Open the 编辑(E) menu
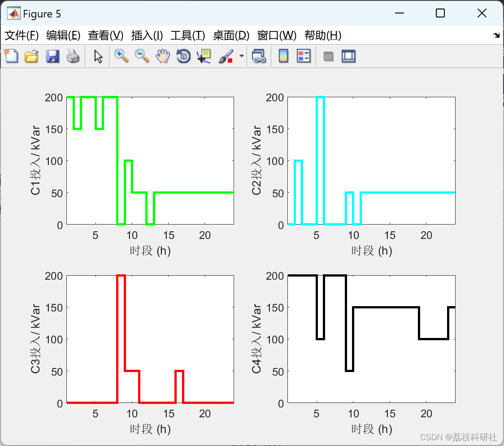This screenshot has height=446, width=504. tap(63, 35)
